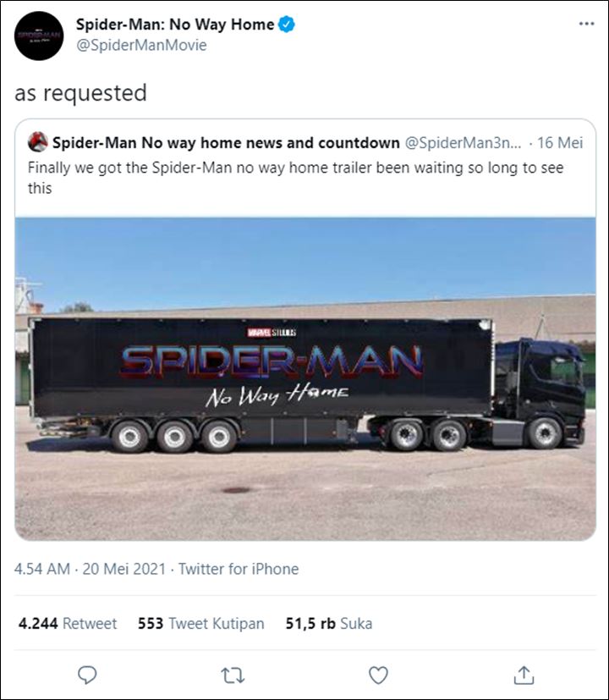The width and height of the screenshot is (609, 700).
Task: View the 4.244 Retweet list
Action: tap(68, 623)
